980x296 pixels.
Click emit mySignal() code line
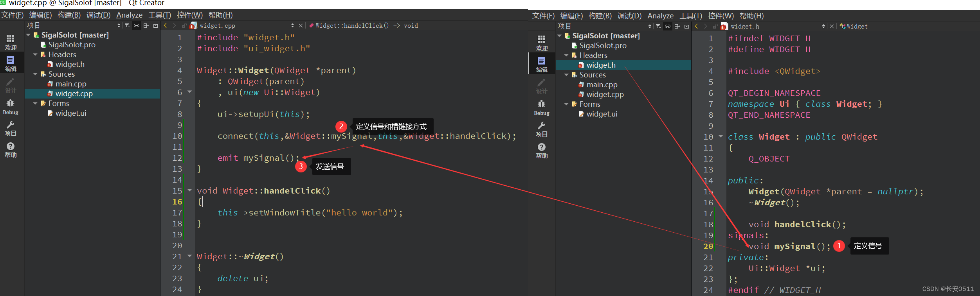[258, 158]
